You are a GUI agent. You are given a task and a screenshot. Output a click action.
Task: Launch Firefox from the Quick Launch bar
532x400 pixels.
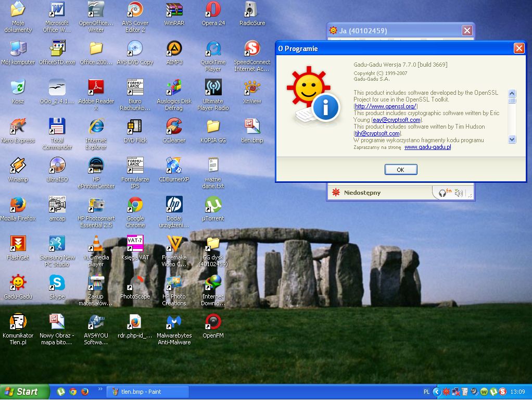tap(85, 392)
